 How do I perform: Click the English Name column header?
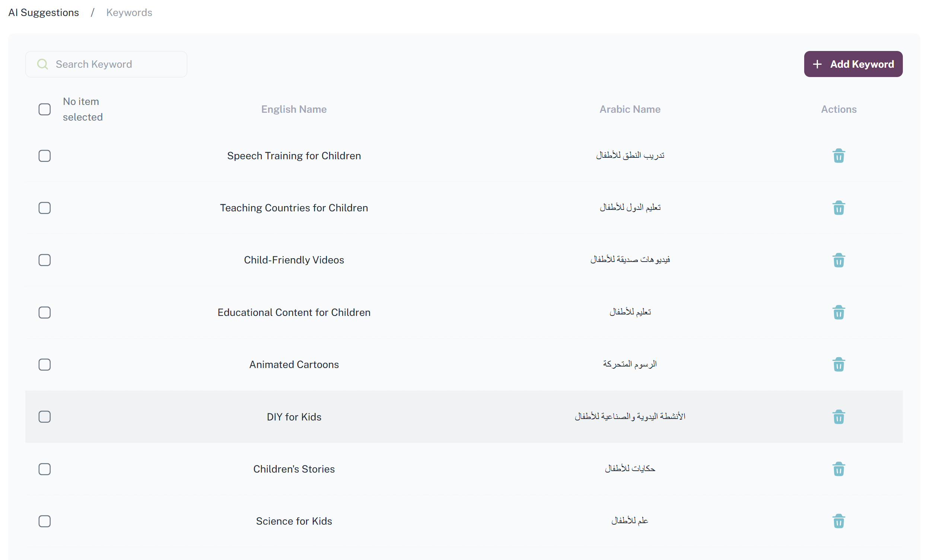coord(294,109)
